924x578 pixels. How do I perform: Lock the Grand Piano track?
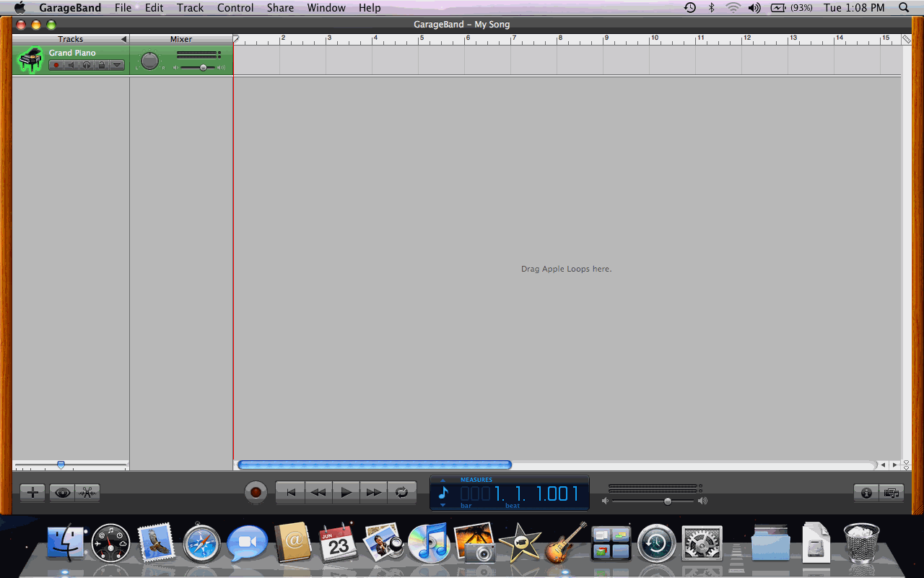click(101, 65)
